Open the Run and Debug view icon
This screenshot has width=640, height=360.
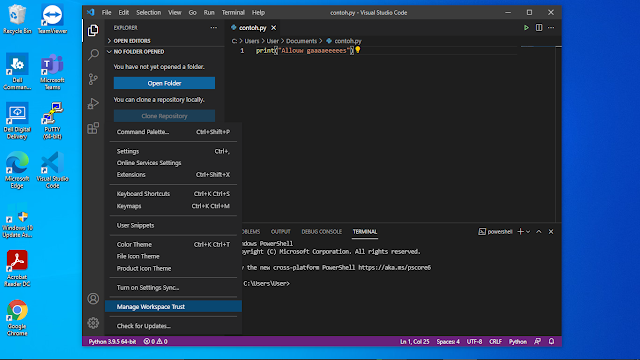[x=93, y=104]
